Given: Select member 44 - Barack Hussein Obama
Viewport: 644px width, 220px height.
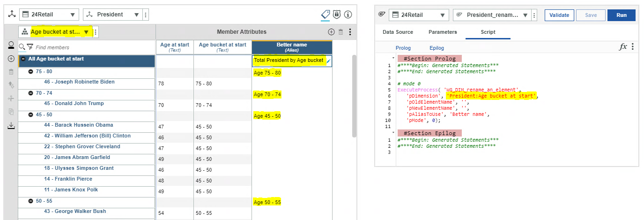Looking at the screenshot, I should 79,125.
